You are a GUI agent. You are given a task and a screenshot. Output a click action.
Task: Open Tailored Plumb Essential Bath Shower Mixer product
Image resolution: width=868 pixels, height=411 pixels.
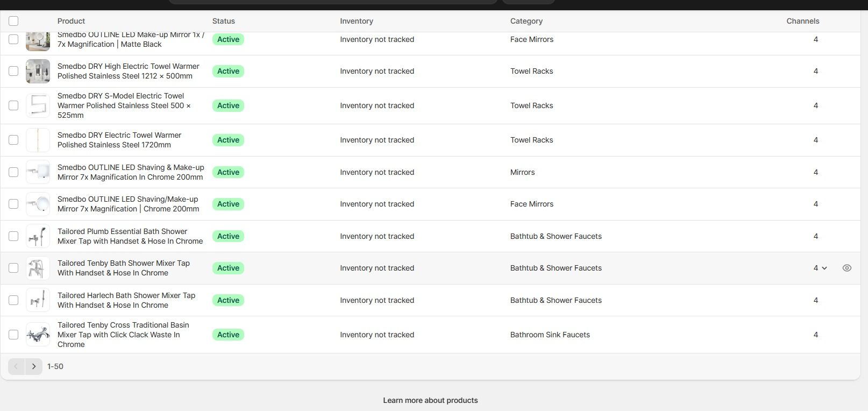(x=130, y=236)
